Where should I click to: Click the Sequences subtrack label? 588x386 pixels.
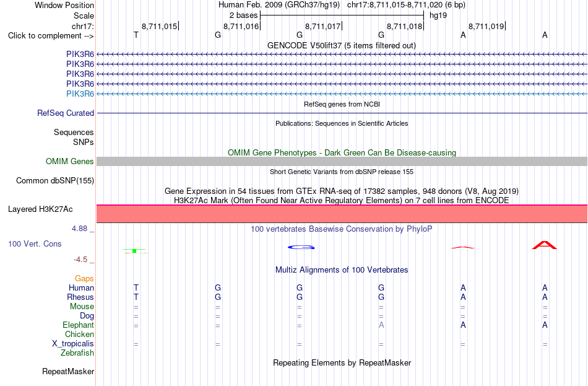point(74,132)
